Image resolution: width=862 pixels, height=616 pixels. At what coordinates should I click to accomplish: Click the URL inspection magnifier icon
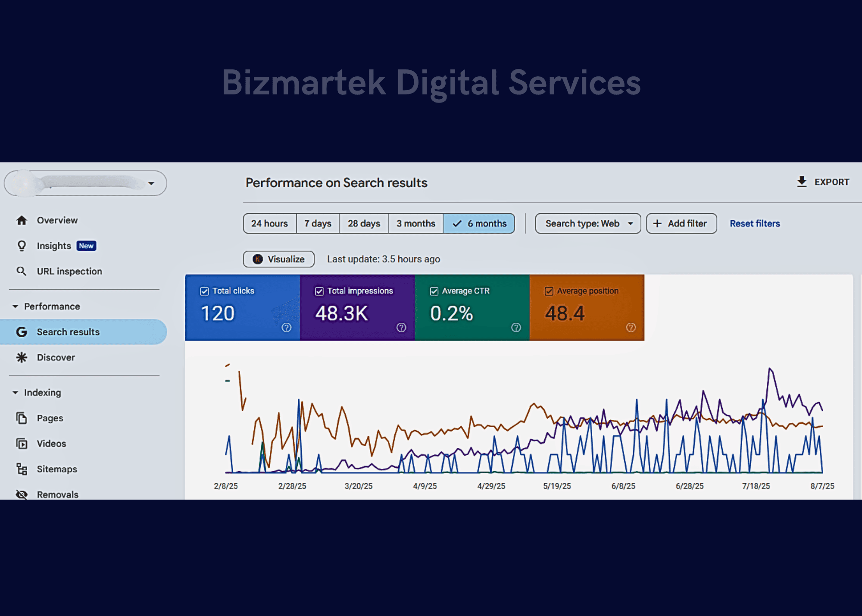(22, 271)
